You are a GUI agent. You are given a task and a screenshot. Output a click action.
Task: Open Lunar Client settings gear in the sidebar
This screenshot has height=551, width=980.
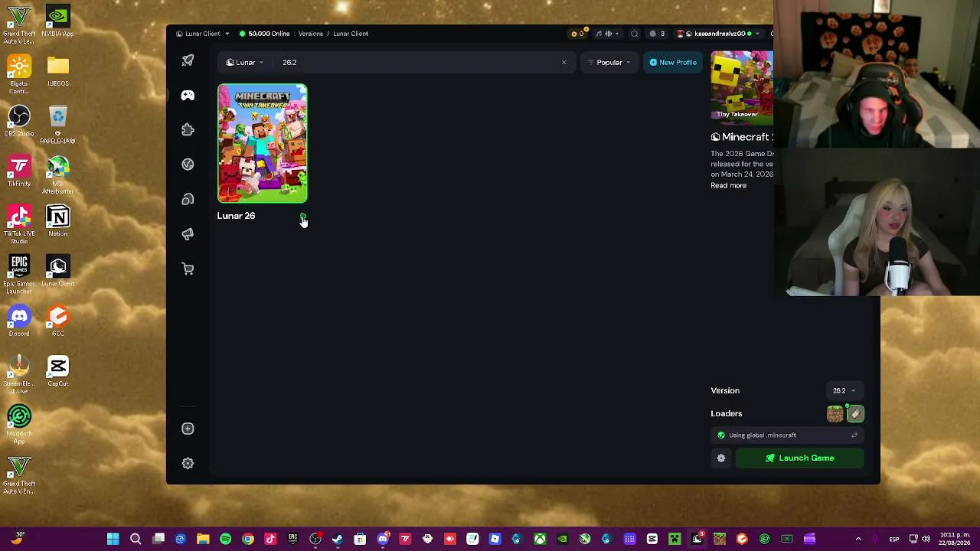(x=188, y=463)
